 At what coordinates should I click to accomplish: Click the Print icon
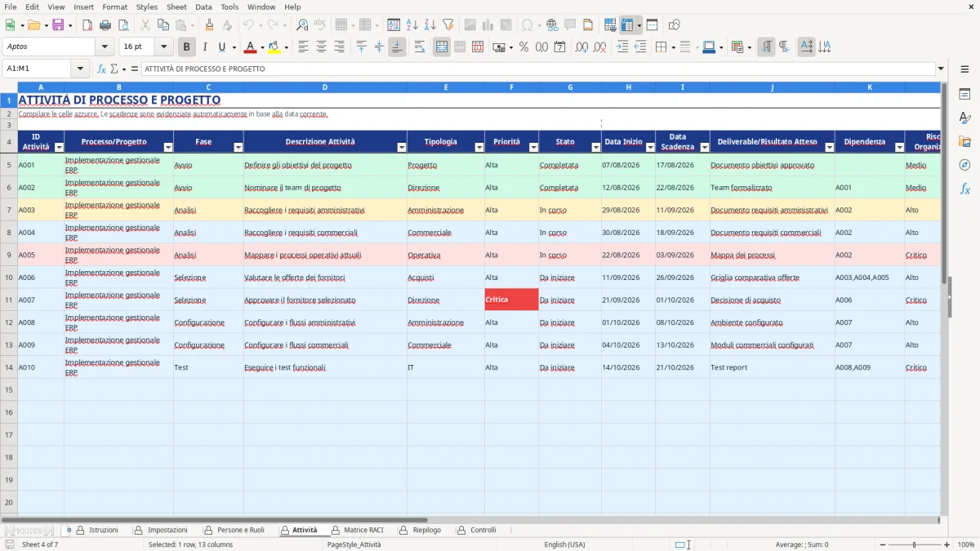point(105,25)
